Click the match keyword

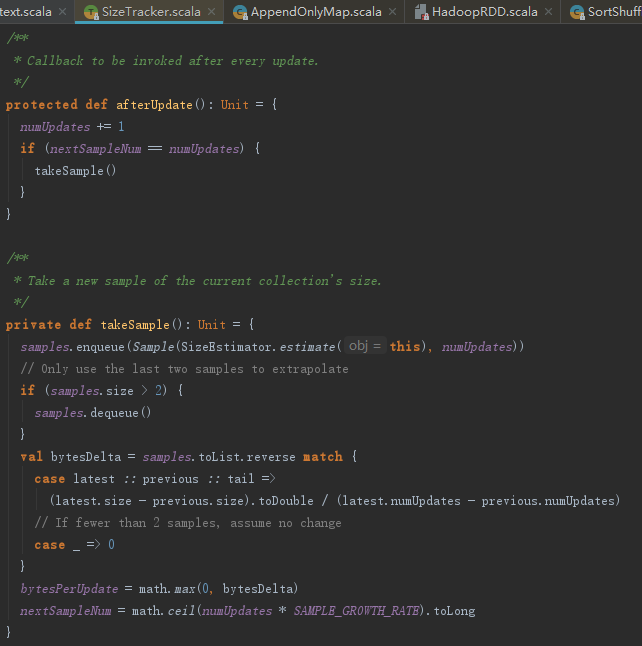(323, 457)
